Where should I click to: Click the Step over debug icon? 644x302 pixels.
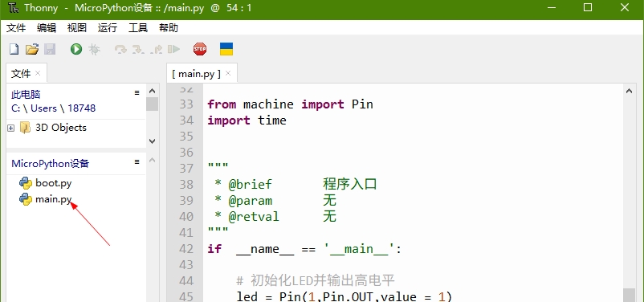[x=120, y=49]
